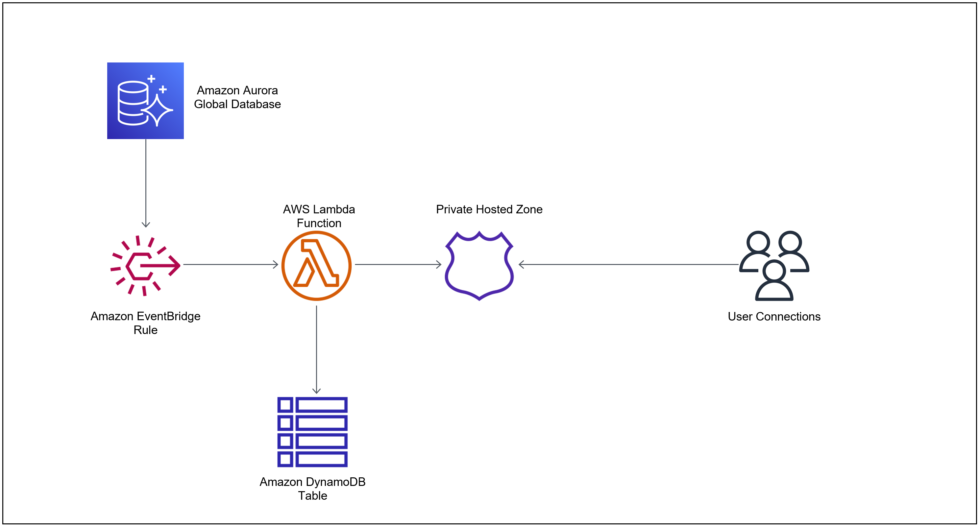The image size is (980, 527).
Task: Click the sparkle star on Aurora icon
Action: (157, 110)
